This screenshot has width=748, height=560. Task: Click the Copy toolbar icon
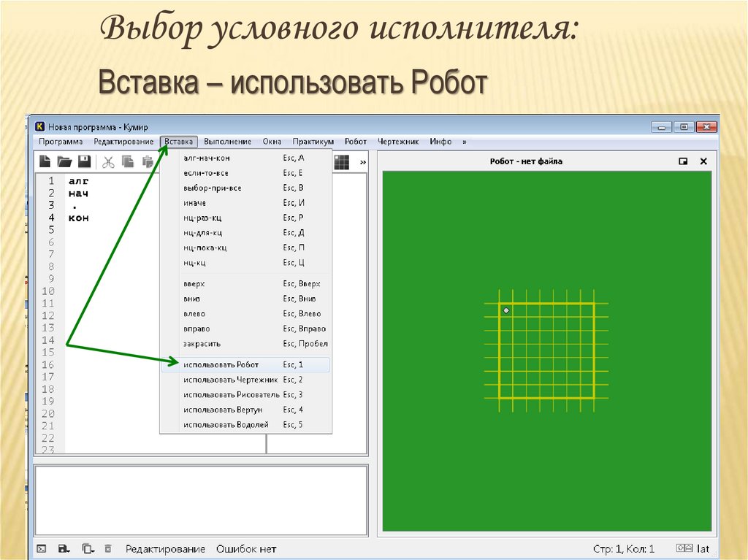point(127,161)
